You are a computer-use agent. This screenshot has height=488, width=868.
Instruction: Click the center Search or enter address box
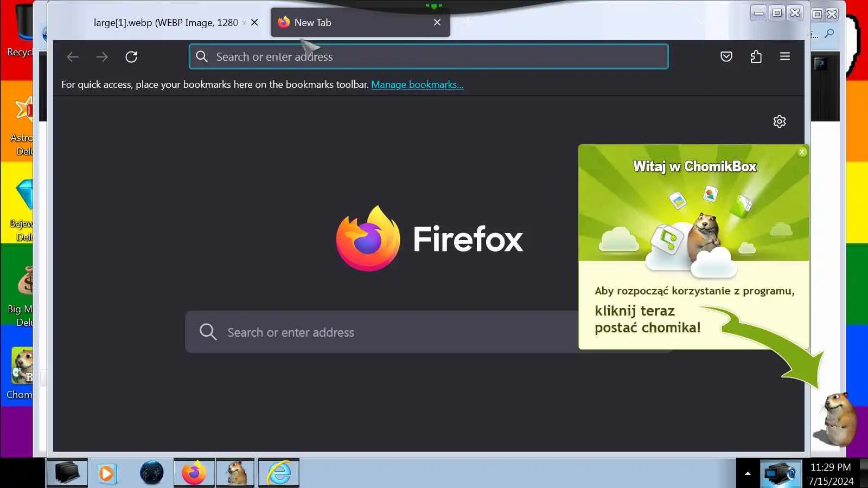coord(382,332)
